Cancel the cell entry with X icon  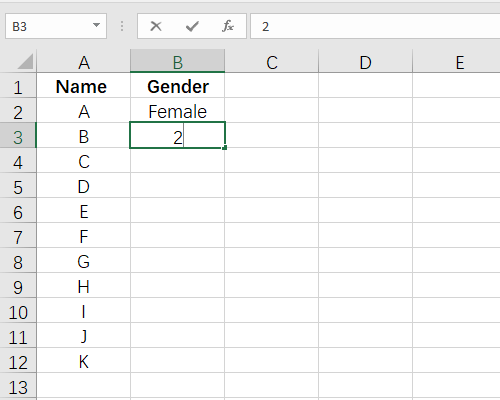(x=156, y=26)
